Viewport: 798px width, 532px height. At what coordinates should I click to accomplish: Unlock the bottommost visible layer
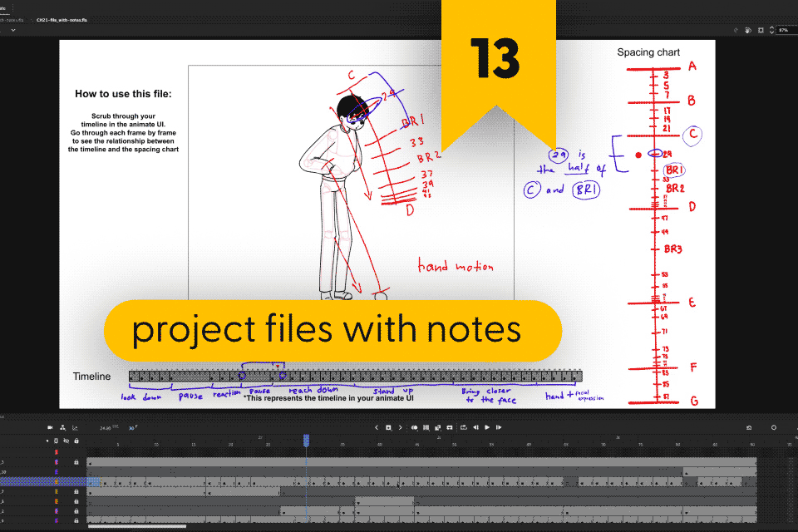(x=76, y=521)
